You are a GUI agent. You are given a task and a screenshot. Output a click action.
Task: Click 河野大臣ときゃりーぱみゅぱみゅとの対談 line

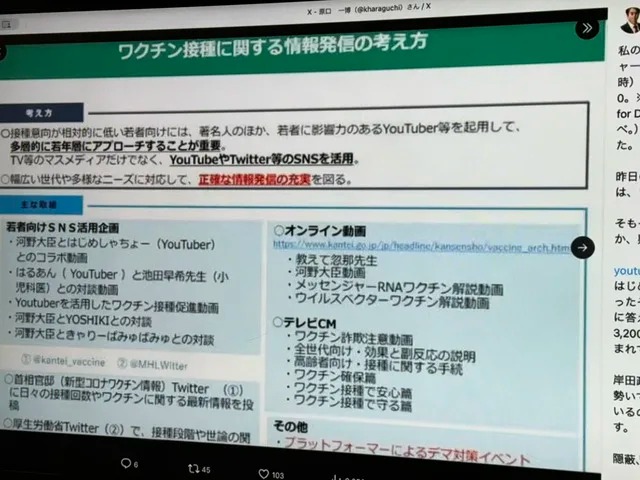pos(111,336)
